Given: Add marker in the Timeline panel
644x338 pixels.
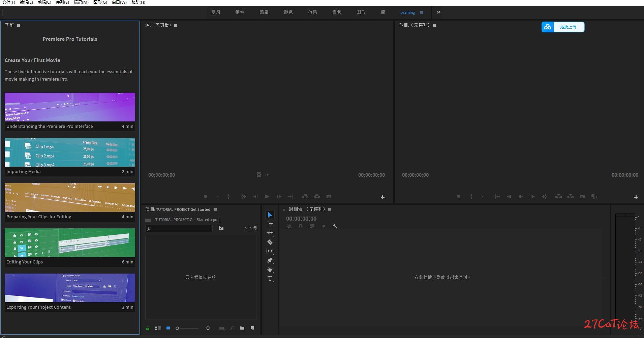Looking at the screenshot, I should point(324,226).
